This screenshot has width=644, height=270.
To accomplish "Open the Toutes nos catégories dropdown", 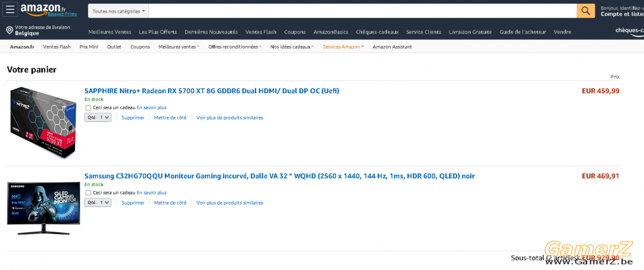I will click(x=119, y=11).
